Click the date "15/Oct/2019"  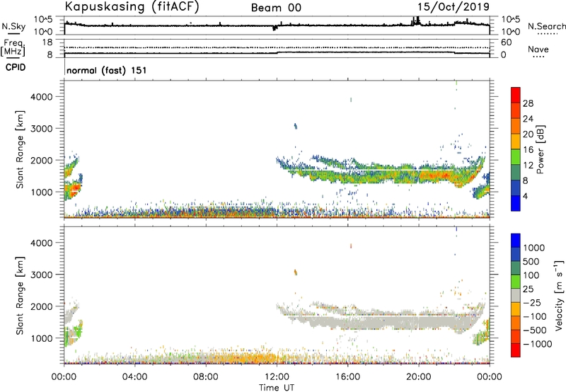click(454, 7)
